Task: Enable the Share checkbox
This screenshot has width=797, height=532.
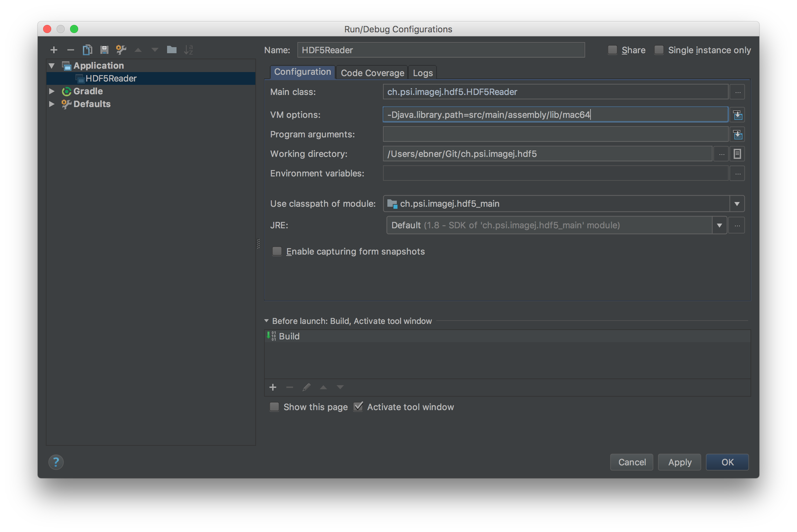Action: click(612, 50)
